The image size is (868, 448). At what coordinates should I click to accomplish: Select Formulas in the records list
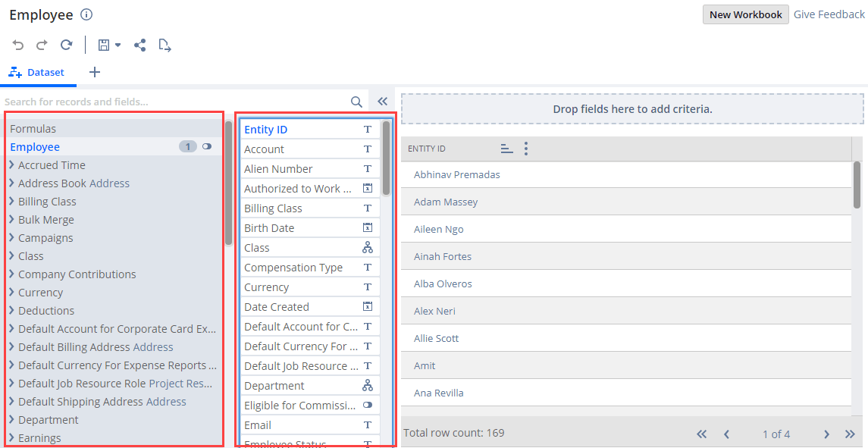tap(33, 128)
